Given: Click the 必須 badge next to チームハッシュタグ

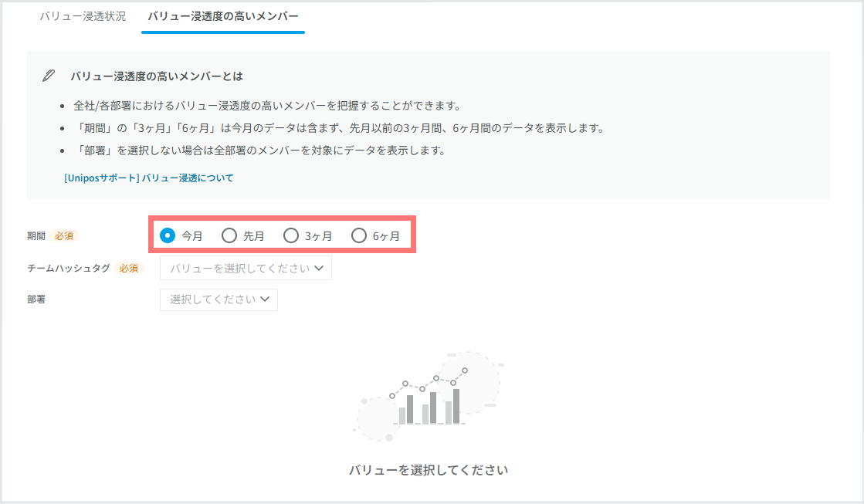Looking at the screenshot, I should coord(129,269).
